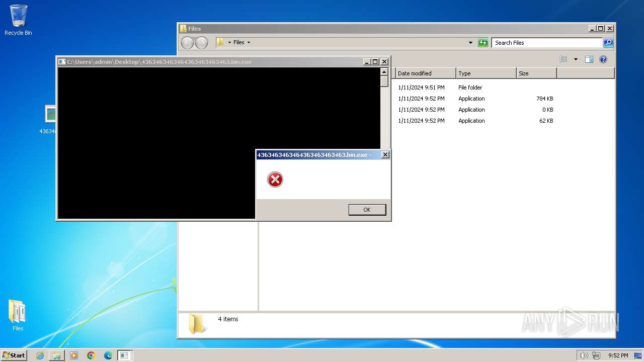This screenshot has height=362, width=644.
Task: Sort by Date modified column header
Action: pyautogui.click(x=426, y=73)
